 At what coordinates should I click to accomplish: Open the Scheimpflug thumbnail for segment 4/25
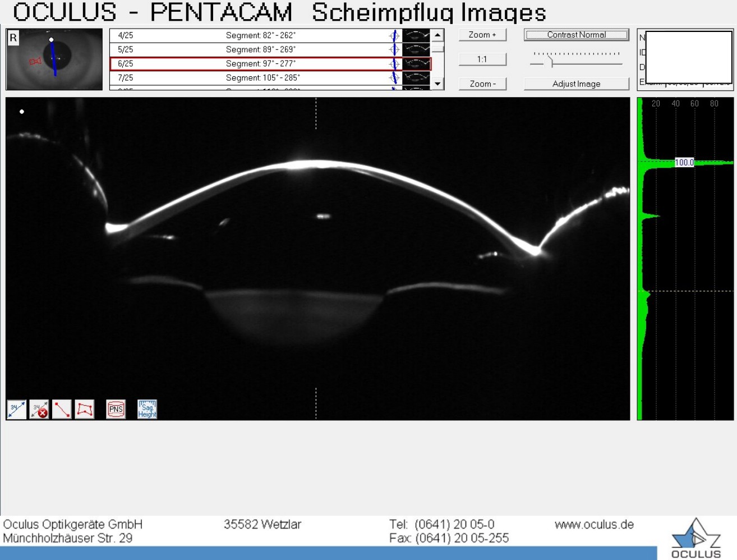click(416, 35)
